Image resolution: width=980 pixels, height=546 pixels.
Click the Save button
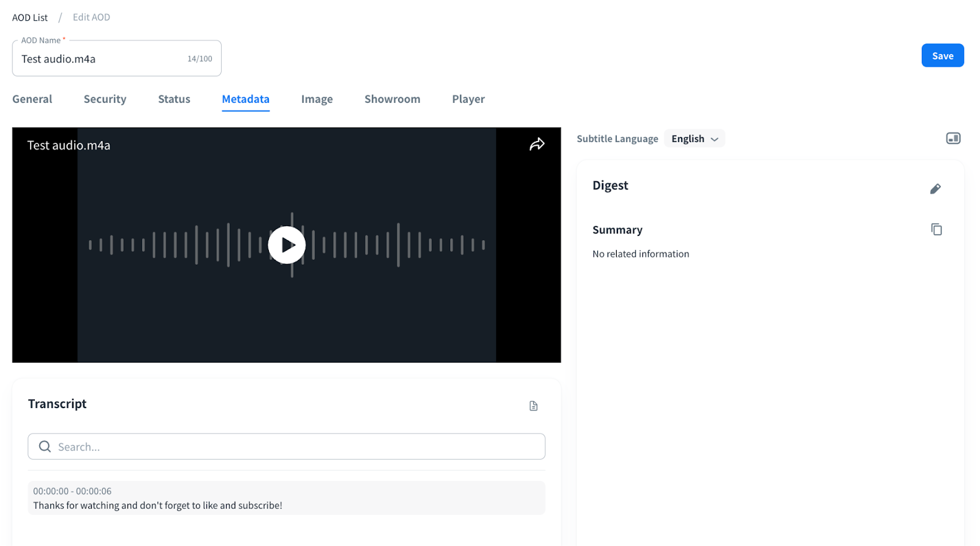942,56
